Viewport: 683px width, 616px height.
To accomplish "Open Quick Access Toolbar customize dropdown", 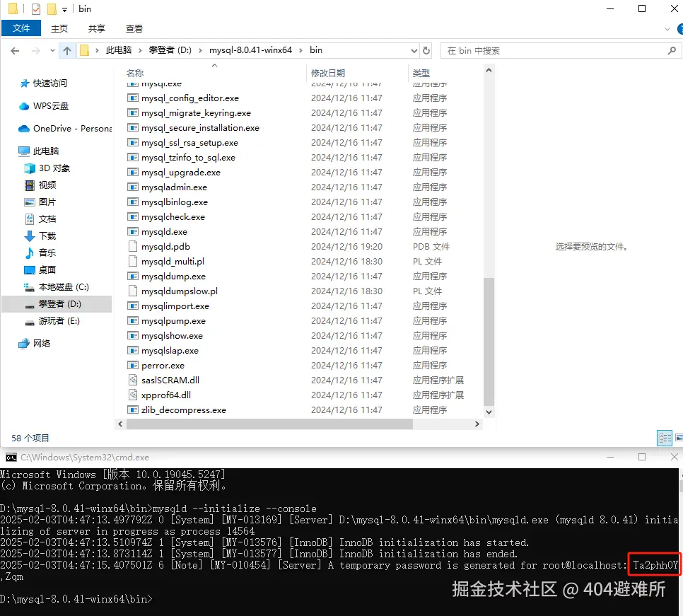I will coord(64,9).
